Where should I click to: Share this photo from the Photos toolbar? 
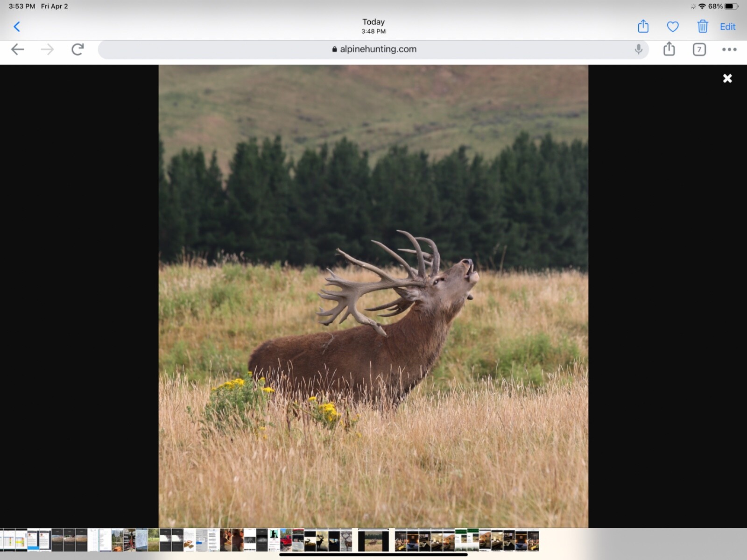coord(643,26)
